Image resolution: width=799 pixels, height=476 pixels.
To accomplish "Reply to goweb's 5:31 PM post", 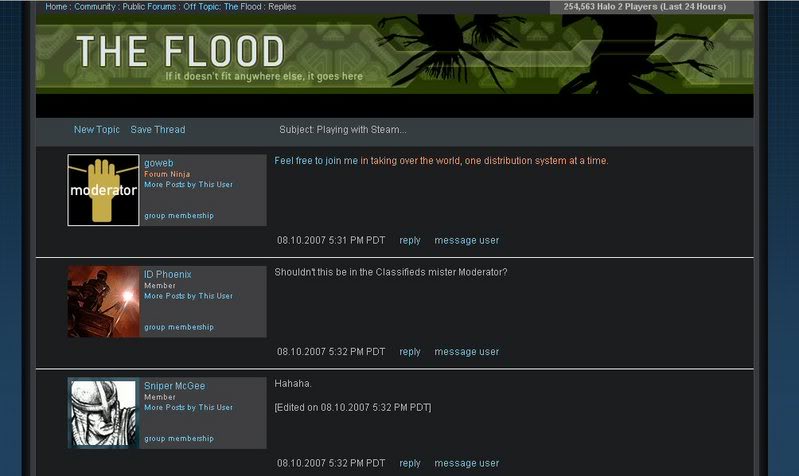I will (410, 240).
